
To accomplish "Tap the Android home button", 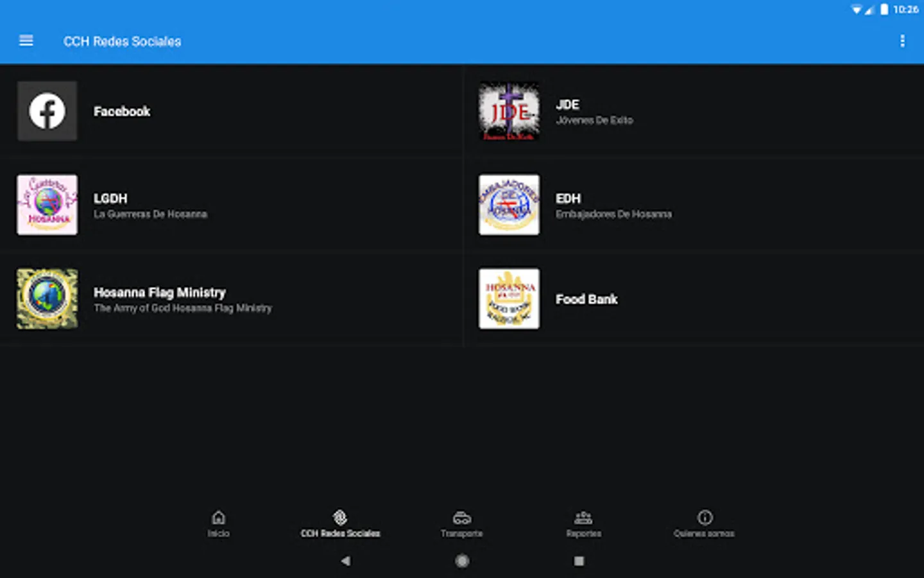I will 462,561.
